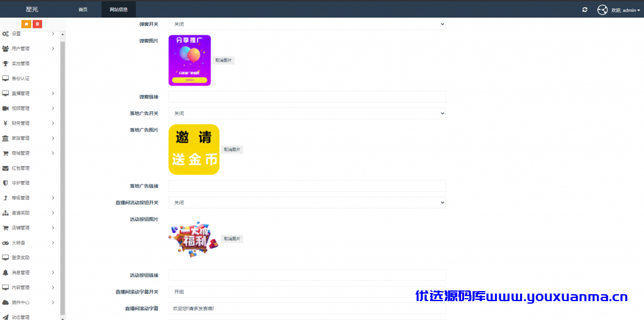Expand 大转盘 using its chevron
Image resolution: width=644 pixels, height=320 pixels.
coord(53,243)
